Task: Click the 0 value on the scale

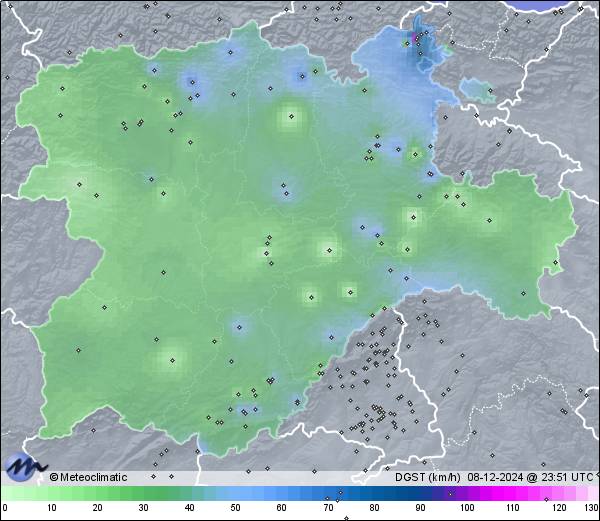Action: (5, 508)
